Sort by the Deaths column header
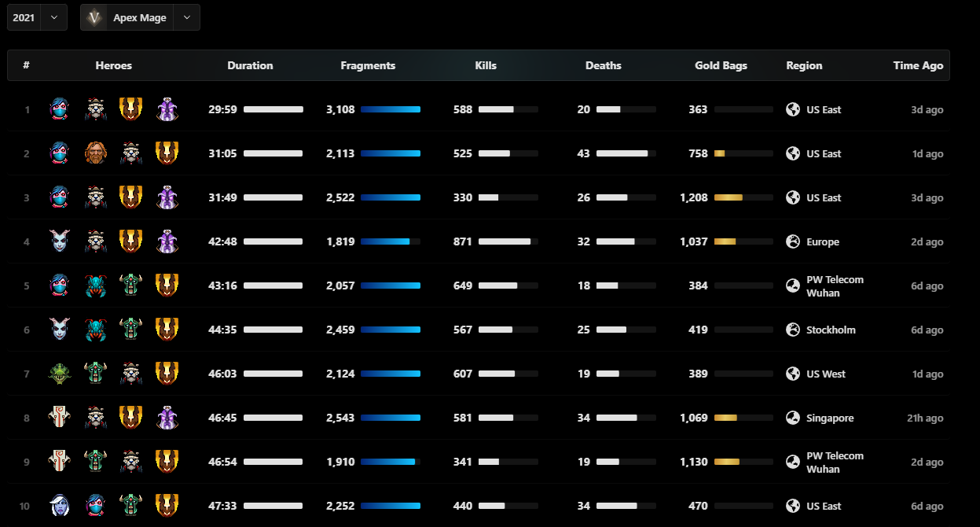The height and width of the screenshot is (527, 980). [x=604, y=65]
